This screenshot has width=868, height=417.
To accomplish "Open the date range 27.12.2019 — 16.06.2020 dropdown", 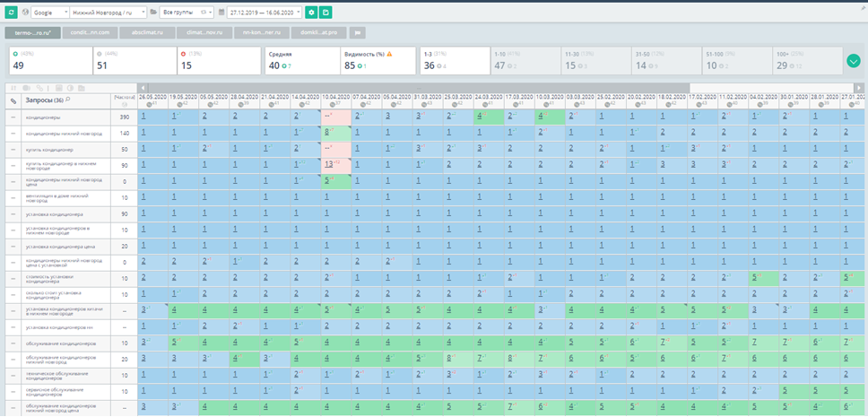I will pos(265,12).
